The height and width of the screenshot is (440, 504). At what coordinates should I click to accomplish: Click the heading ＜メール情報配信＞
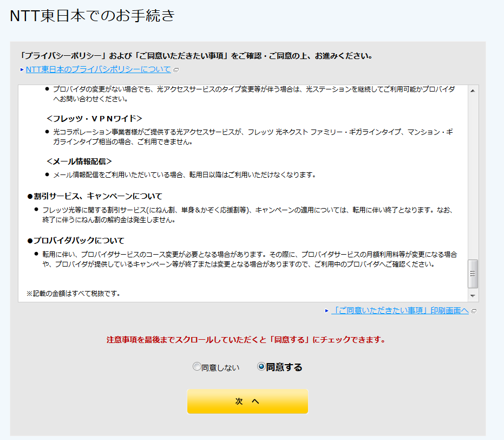tap(79, 161)
